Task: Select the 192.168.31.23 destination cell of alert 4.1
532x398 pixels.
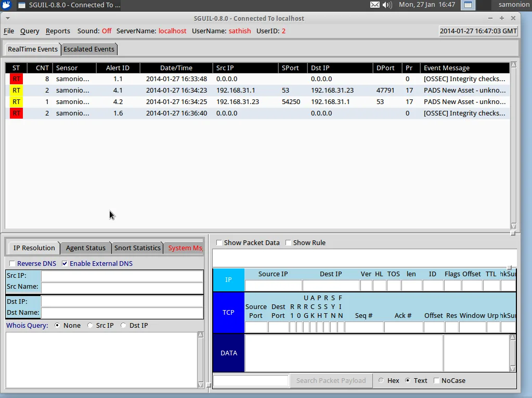Action: [332, 91]
